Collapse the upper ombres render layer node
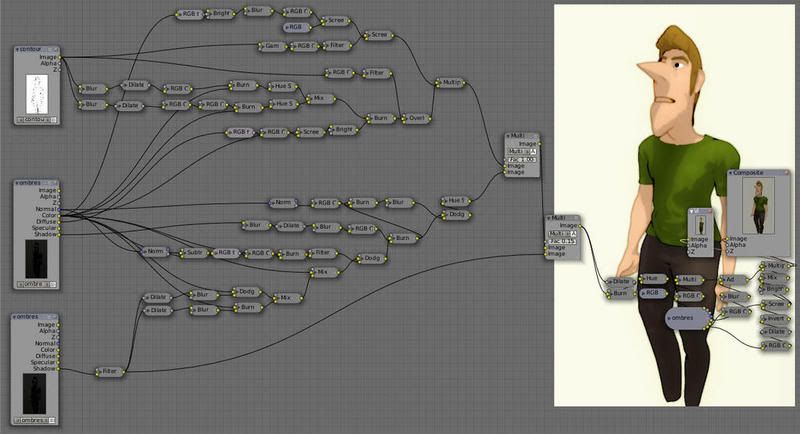Viewport: 800px width, 434px height. click(x=17, y=183)
